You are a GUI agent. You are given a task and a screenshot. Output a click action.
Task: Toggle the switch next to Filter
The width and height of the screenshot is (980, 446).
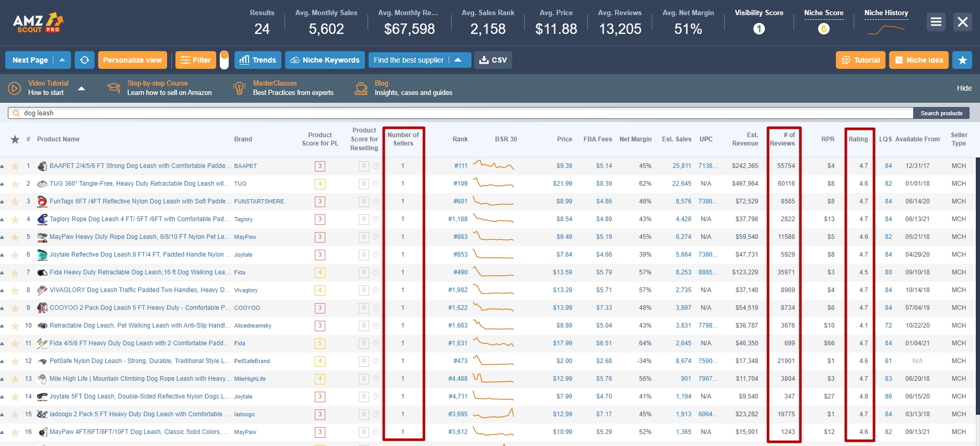pyautogui.click(x=224, y=60)
